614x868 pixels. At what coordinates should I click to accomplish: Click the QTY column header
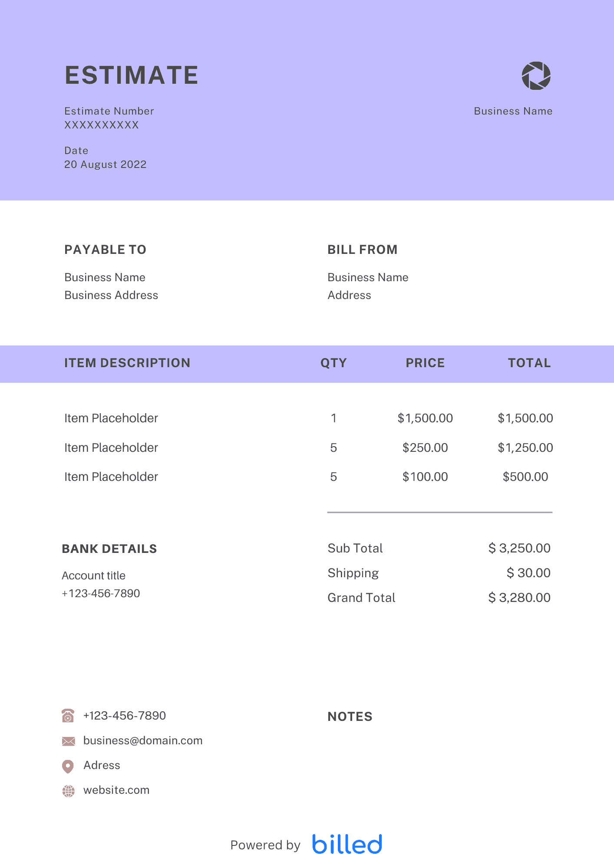333,363
